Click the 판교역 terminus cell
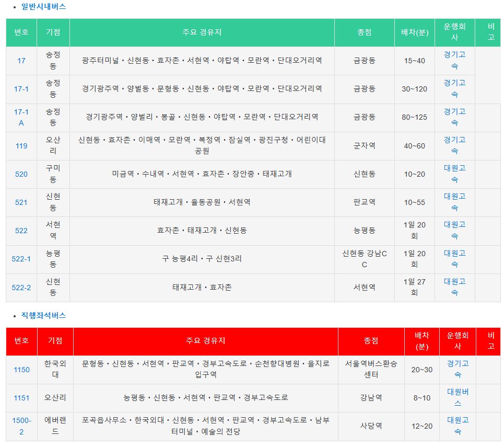Screen dimensions: 504x447 pyautogui.click(x=364, y=203)
